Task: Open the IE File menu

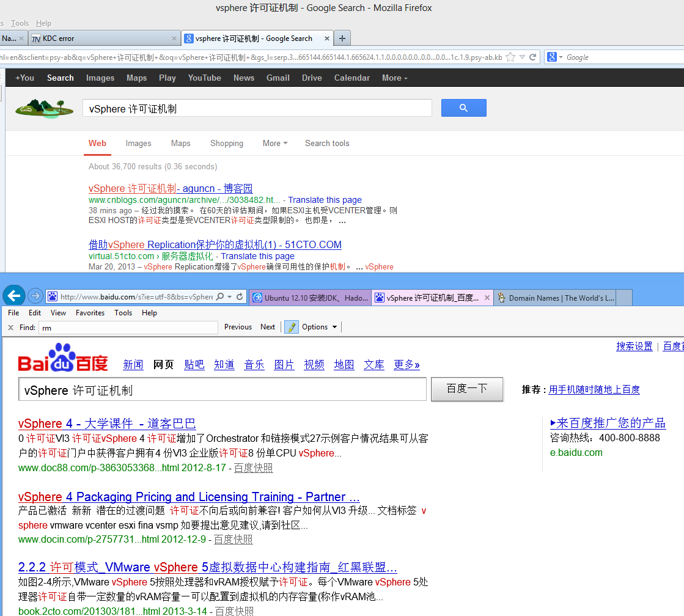Action: 13,313
